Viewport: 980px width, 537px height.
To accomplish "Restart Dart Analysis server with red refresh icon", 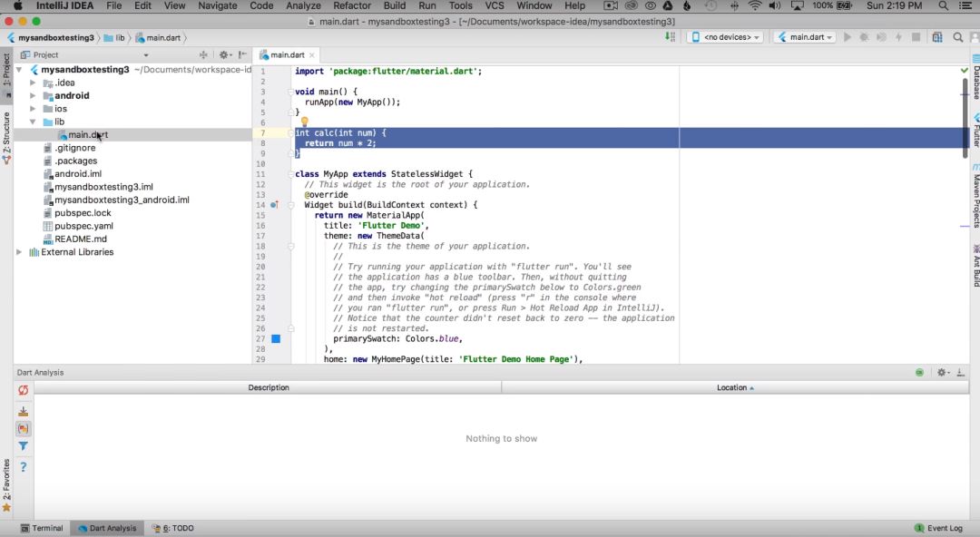I will tap(23, 390).
